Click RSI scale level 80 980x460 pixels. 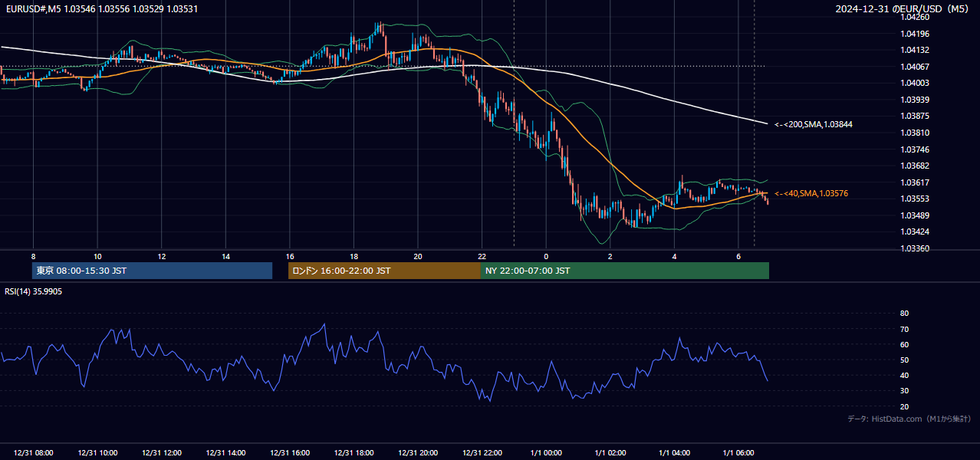point(904,314)
